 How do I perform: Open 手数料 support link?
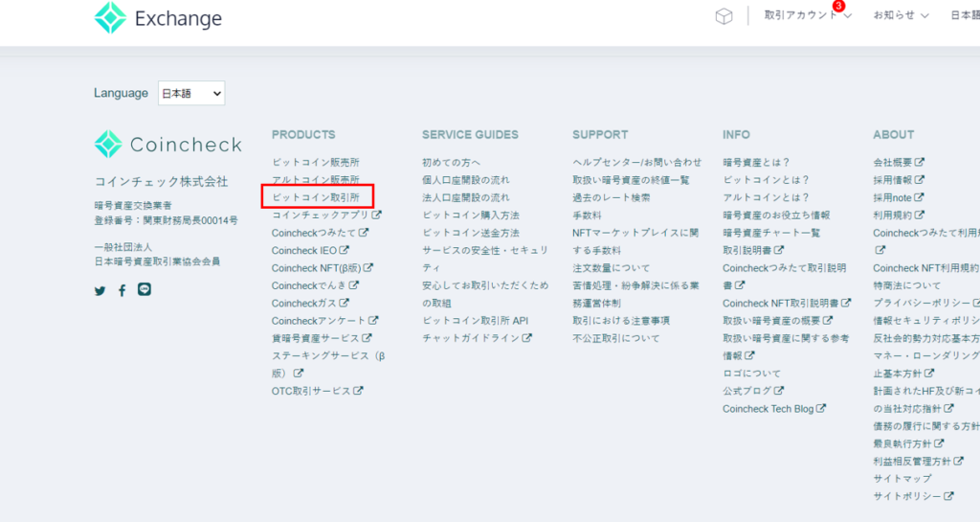(x=587, y=215)
